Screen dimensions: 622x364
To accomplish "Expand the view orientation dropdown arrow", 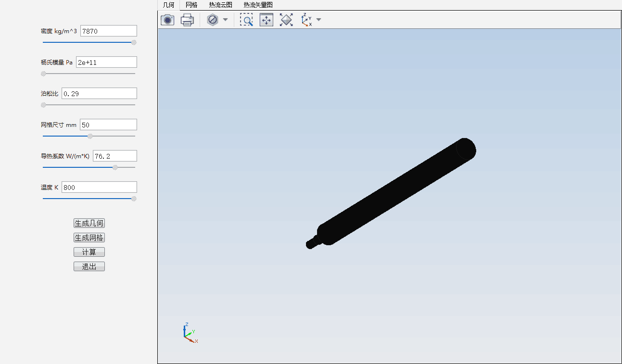I will click(x=318, y=20).
